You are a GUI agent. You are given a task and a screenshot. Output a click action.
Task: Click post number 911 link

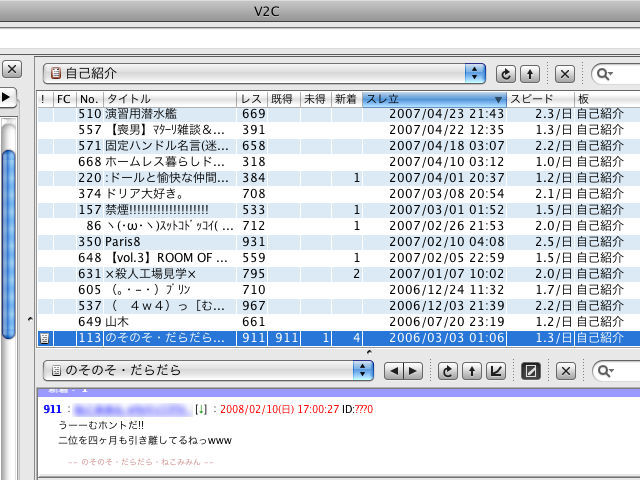point(52,408)
